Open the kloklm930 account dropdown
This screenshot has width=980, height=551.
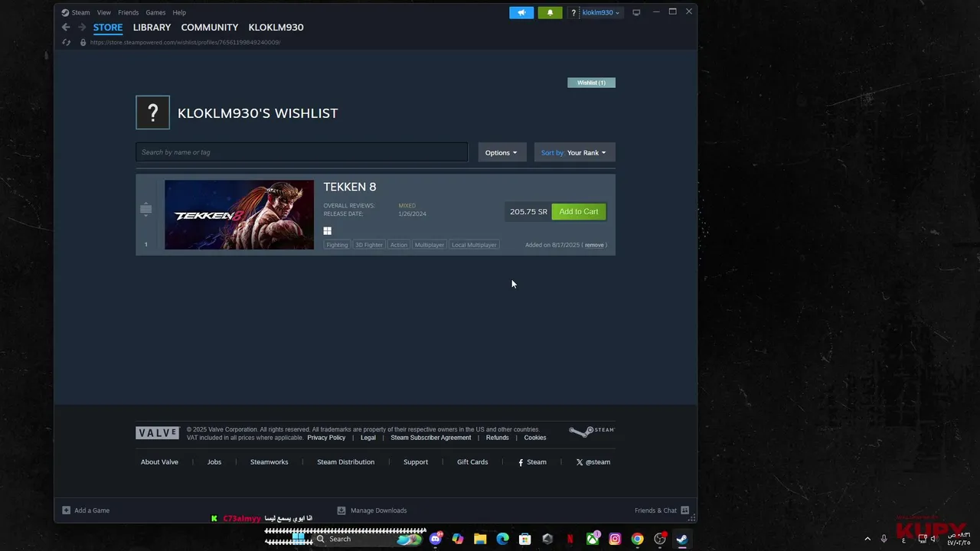tap(601, 12)
